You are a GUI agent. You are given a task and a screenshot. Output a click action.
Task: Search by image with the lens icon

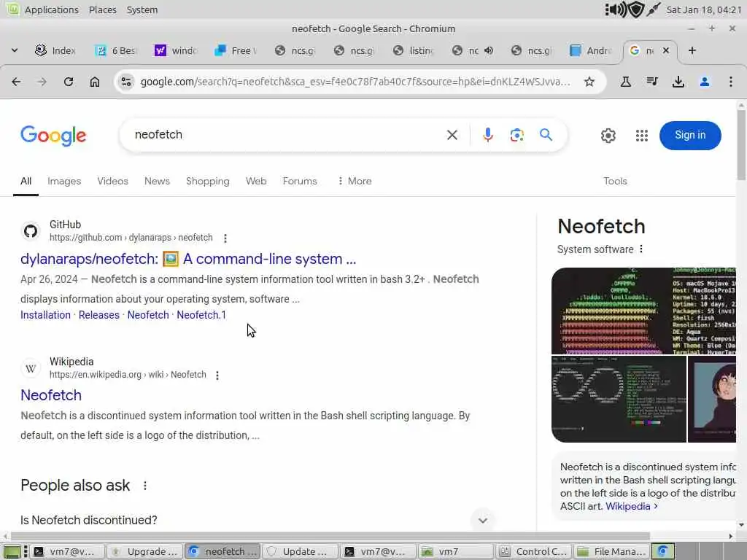pyautogui.click(x=517, y=135)
